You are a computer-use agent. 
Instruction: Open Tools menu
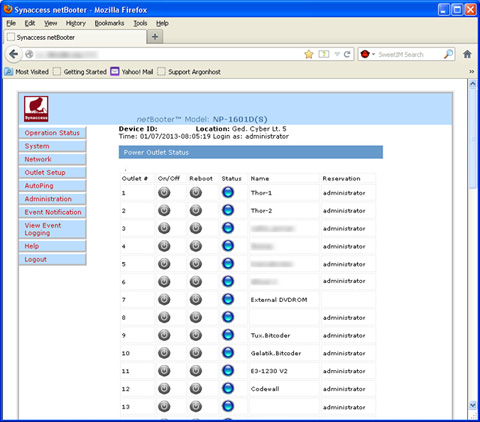[140, 23]
